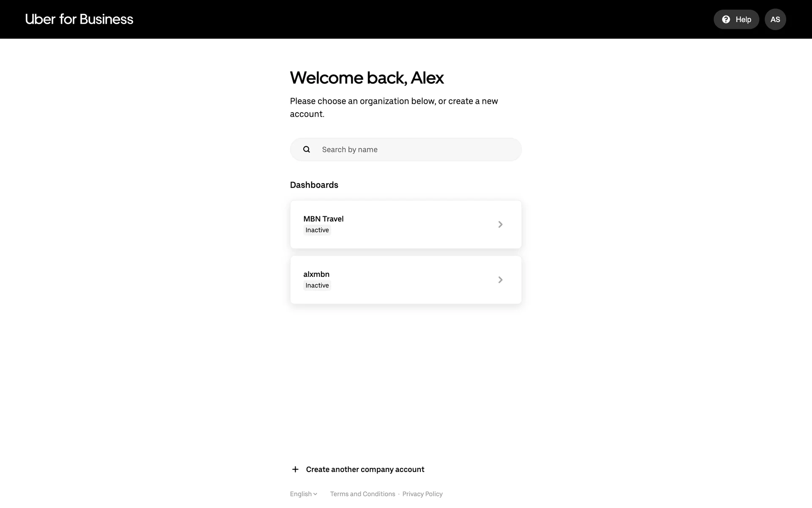This screenshot has width=812, height=508.
Task: Click the MBN Travel chevron arrow
Action: coord(500,224)
